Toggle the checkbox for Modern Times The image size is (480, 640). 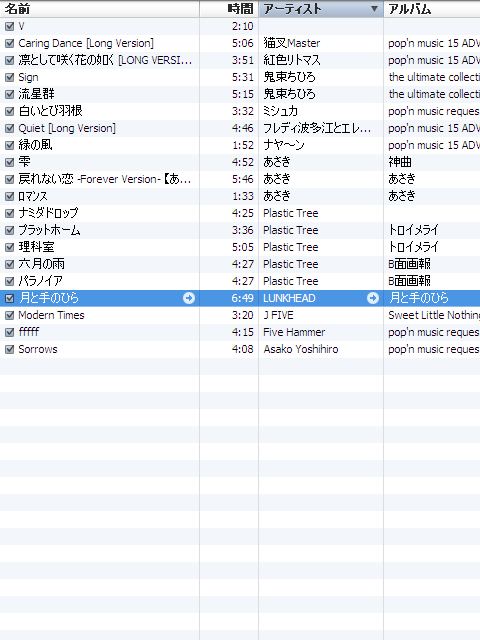point(9,316)
